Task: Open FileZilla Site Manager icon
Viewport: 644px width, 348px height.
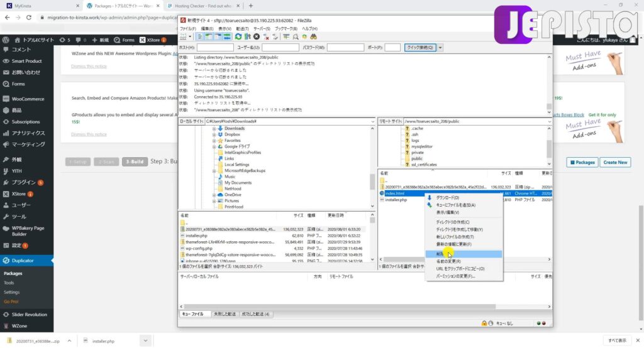Action: (x=183, y=37)
